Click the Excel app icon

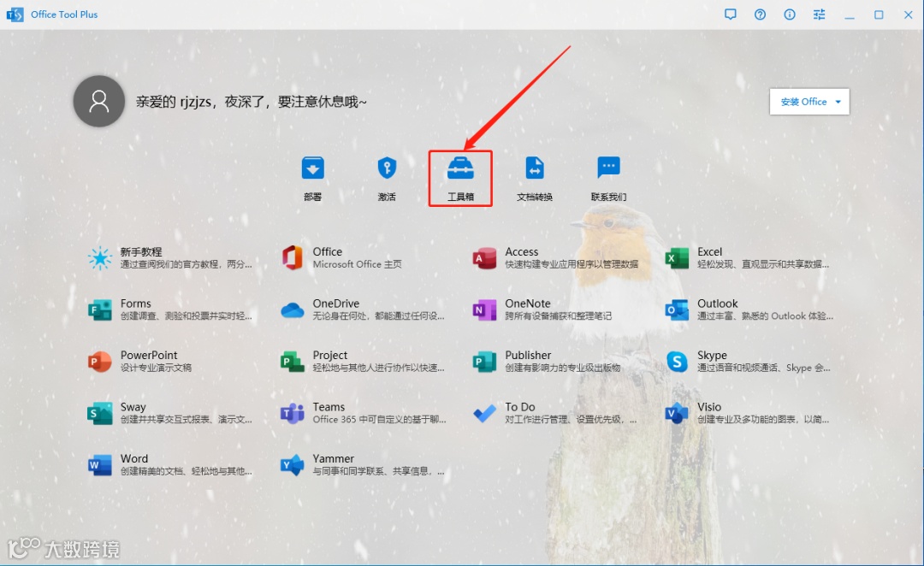[677, 258]
